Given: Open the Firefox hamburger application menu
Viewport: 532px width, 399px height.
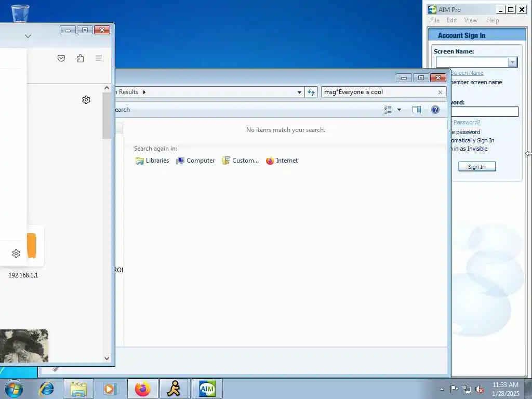Looking at the screenshot, I should 99,58.
